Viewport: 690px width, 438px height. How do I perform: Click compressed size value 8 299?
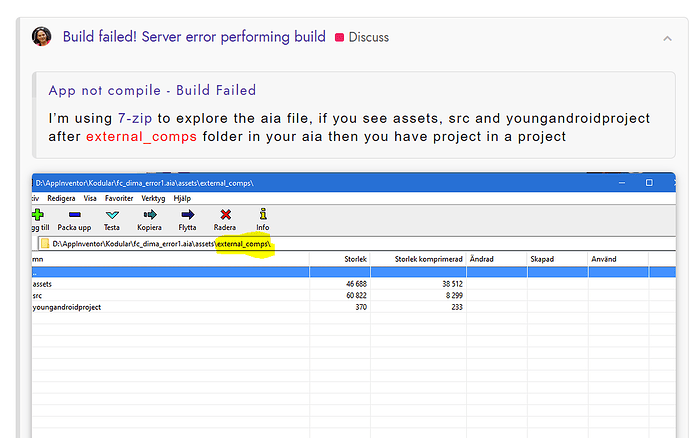point(454,295)
